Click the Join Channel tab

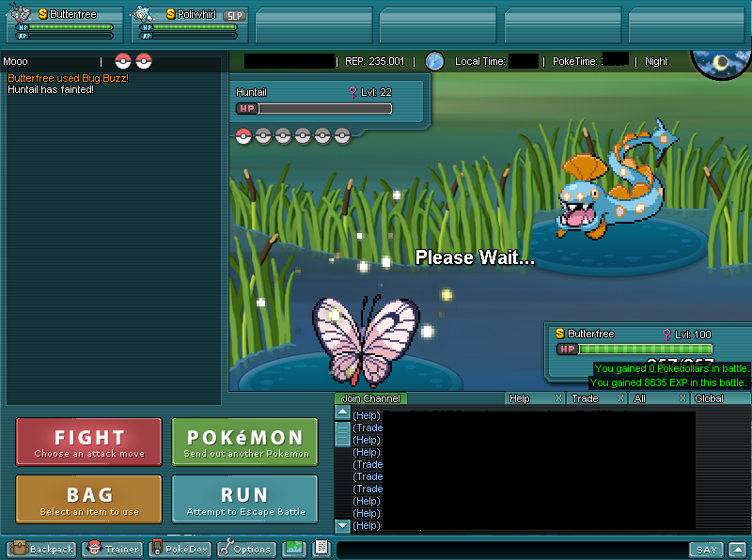(x=370, y=398)
